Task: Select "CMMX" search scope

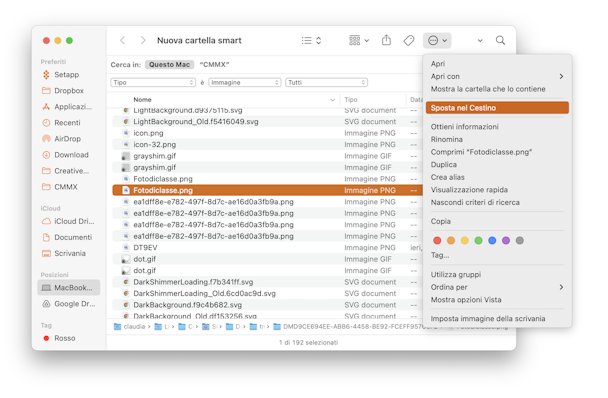Action: point(214,64)
